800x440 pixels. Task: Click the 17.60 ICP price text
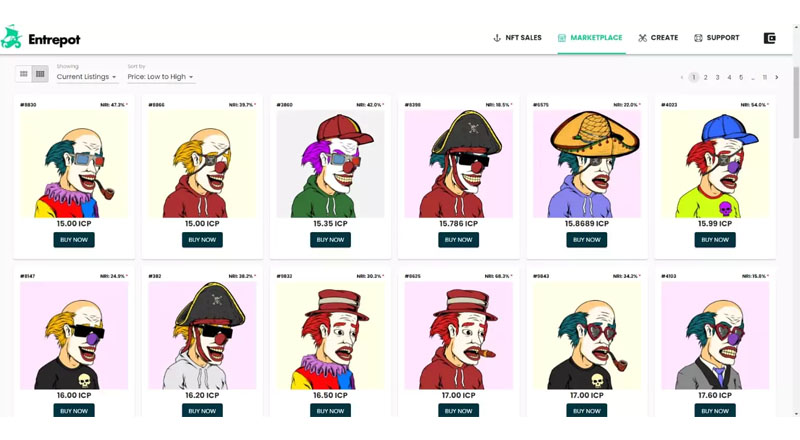[x=715, y=395]
